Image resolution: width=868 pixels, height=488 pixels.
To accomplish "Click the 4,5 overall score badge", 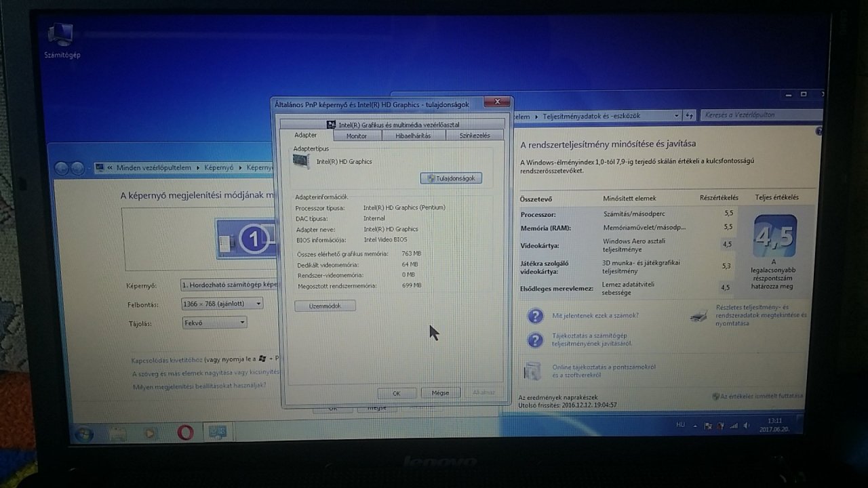I will click(x=775, y=236).
